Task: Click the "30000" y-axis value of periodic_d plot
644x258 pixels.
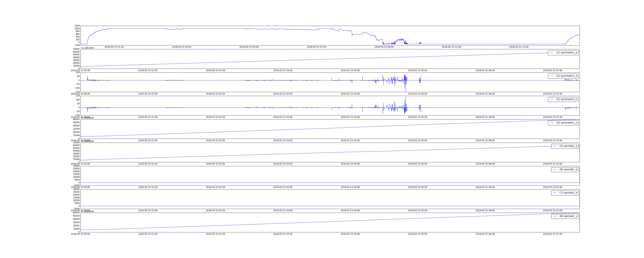Action: (76, 166)
